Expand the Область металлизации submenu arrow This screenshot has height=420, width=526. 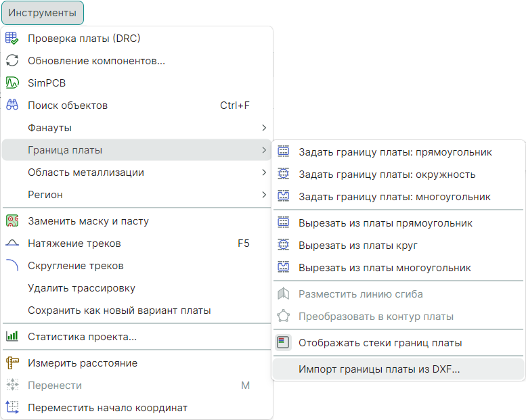point(264,172)
